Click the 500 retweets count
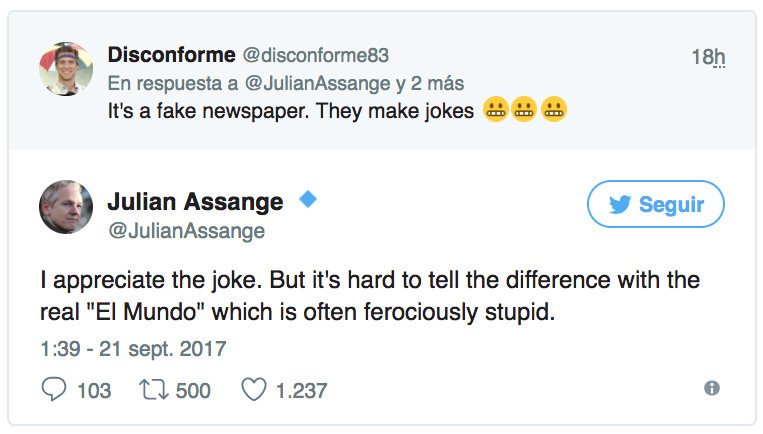This screenshot has width=763, height=434. 193,390
